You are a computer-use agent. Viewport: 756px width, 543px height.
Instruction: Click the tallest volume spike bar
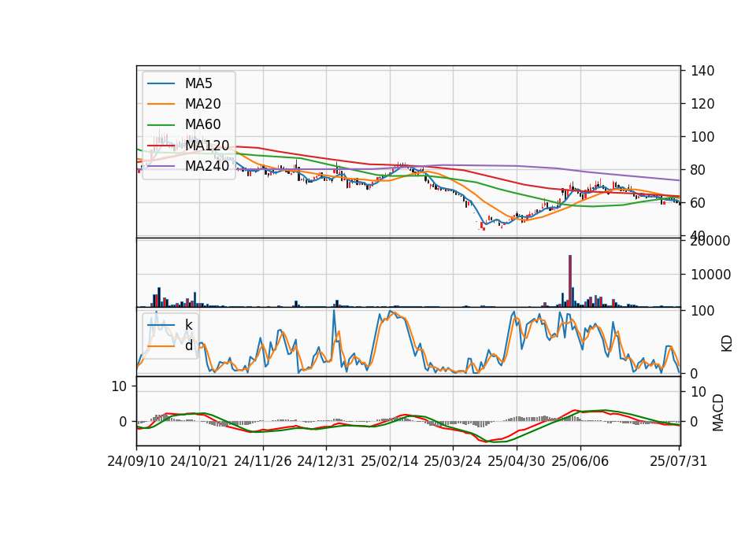(x=570, y=281)
